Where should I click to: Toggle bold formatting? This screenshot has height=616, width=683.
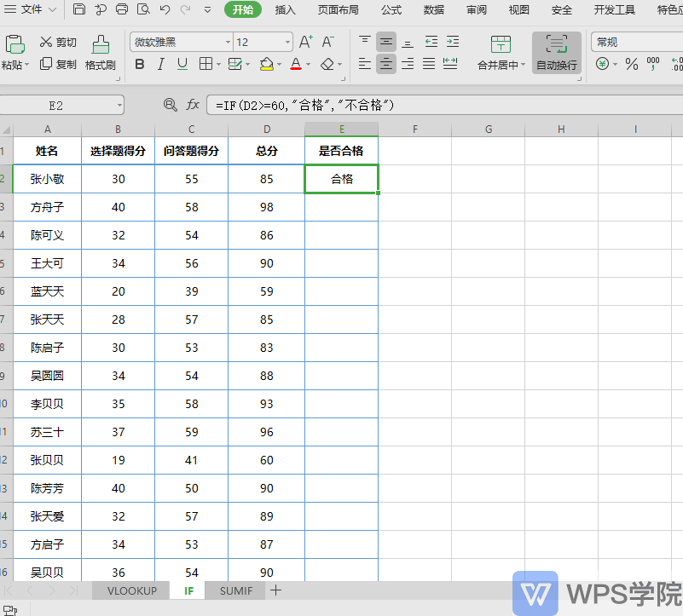[139, 64]
